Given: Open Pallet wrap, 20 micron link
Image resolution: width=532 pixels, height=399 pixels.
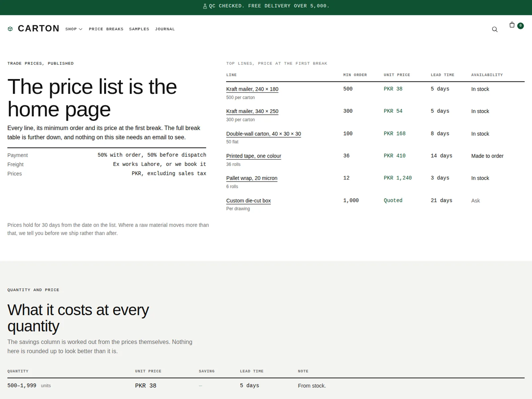Looking at the screenshot, I should [252, 178].
